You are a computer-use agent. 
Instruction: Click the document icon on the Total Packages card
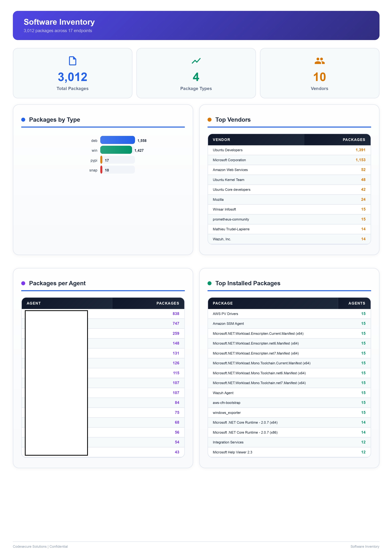72,61
